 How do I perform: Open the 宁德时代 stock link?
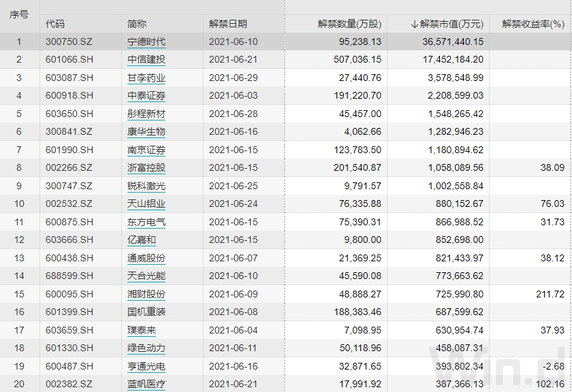coord(146,42)
